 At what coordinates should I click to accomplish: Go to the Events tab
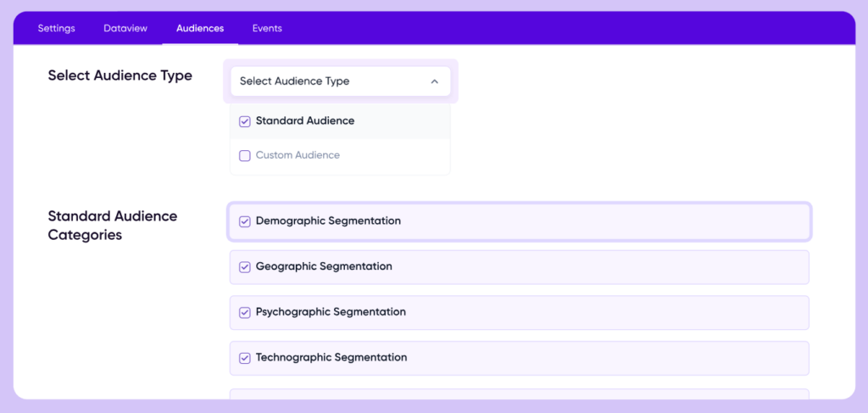click(267, 28)
